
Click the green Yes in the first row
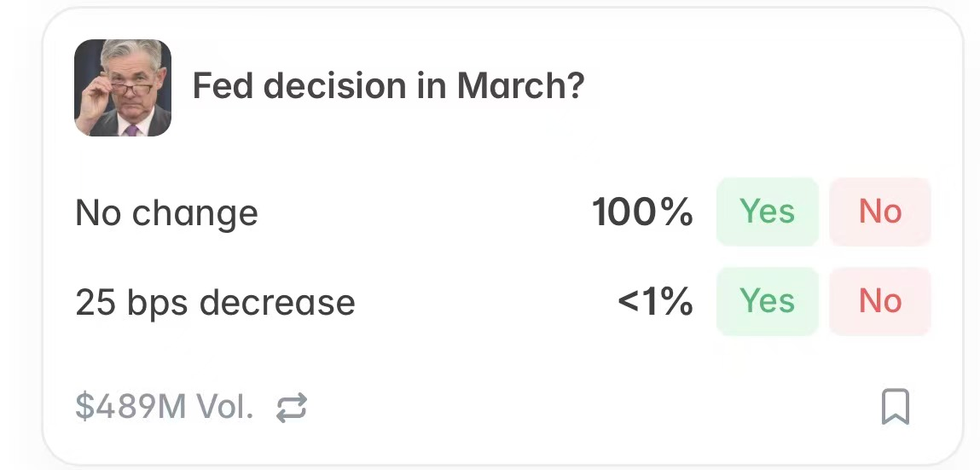click(x=767, y=212)
